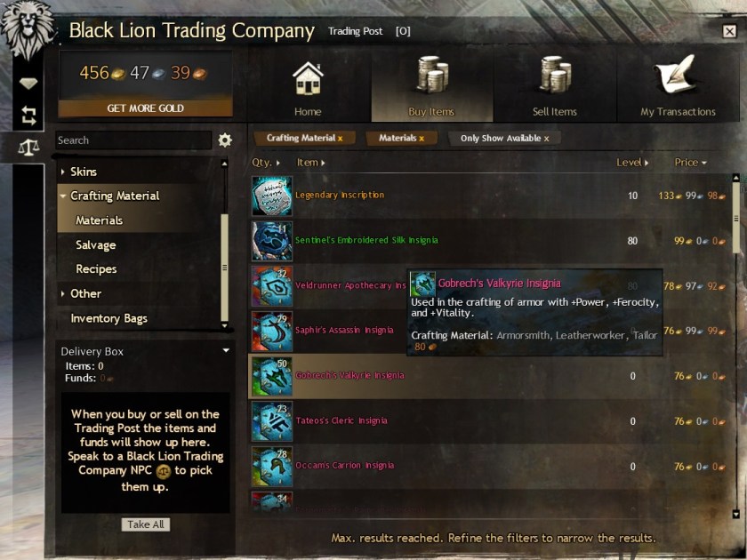Click the GET MORE GOLD button
This screenshot has width=747, height=560.
pyautogui.click(x=145, y=108)
